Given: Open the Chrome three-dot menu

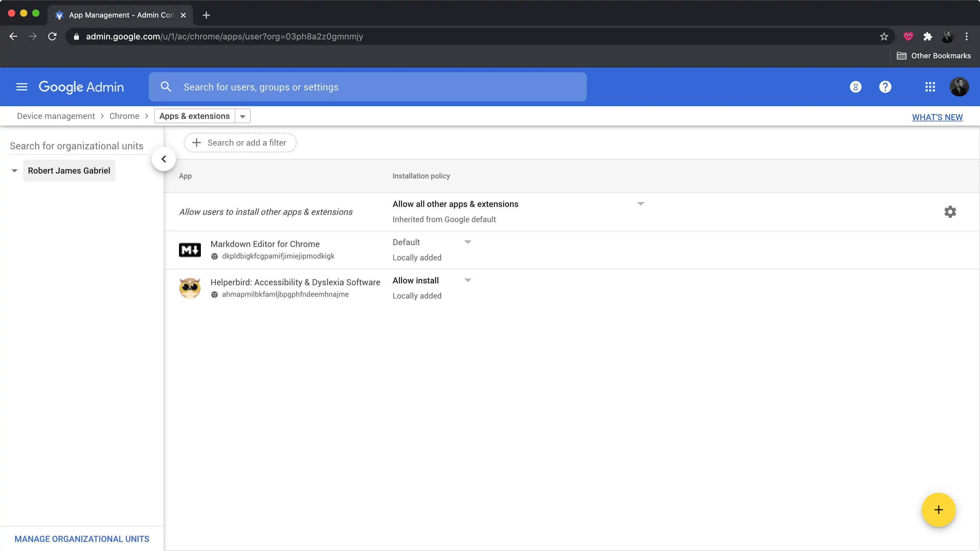Looking at the screenshot, I should pos(966,36).
